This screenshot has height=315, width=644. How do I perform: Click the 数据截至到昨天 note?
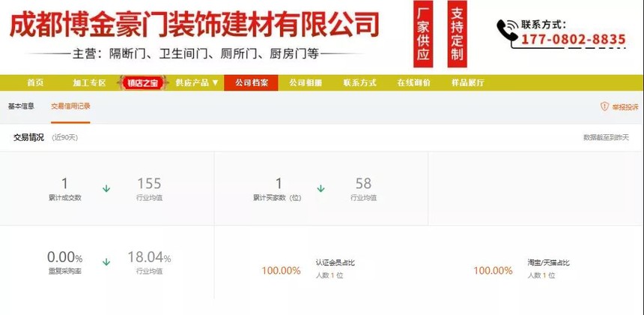606,138
